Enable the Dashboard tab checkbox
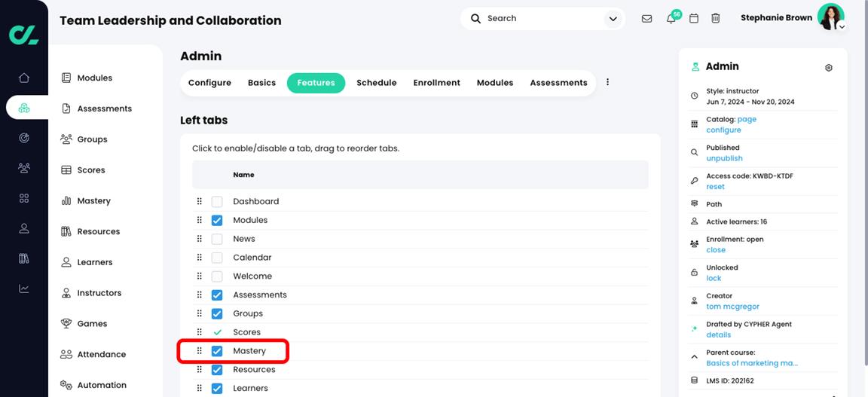Image resolution: width=868 pixels, height=397 pixels. coord(217,202)
